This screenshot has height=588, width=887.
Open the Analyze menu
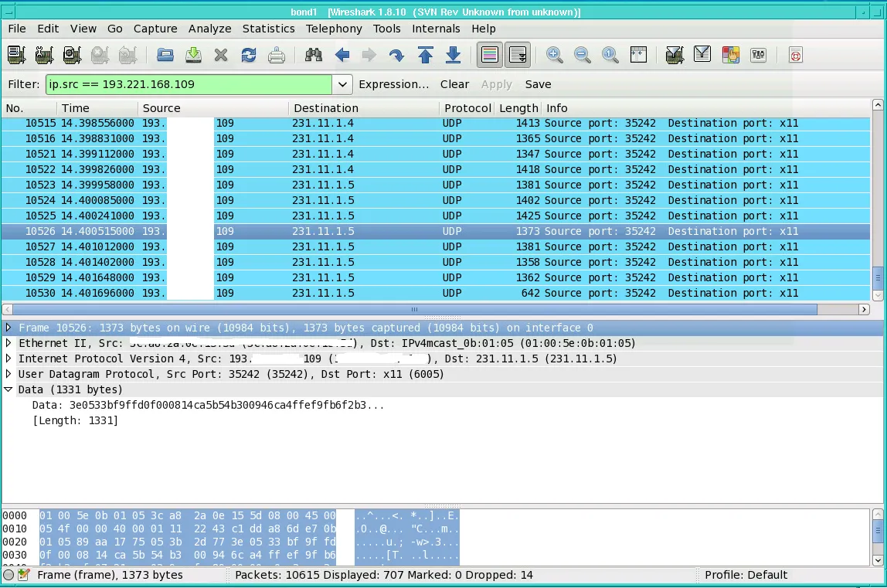pyautogui.click(x=210, y=29)
